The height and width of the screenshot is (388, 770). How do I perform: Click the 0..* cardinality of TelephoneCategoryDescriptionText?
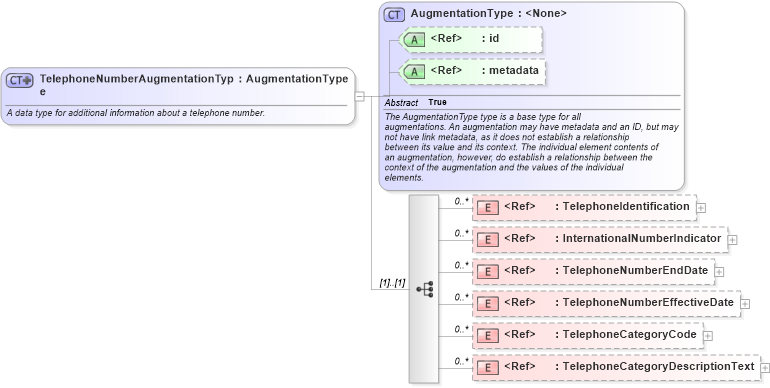pyautogui.click(x=462, y=361)
